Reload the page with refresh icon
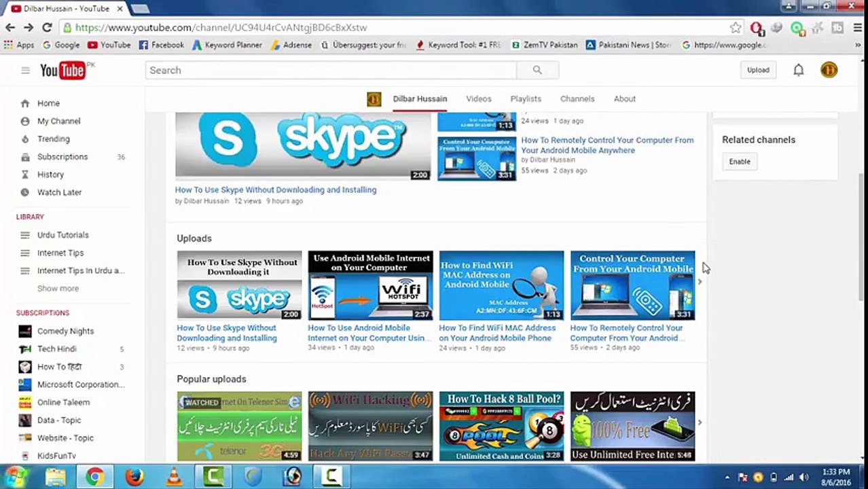This screenshot has width=868, height=489. [47, 28]
